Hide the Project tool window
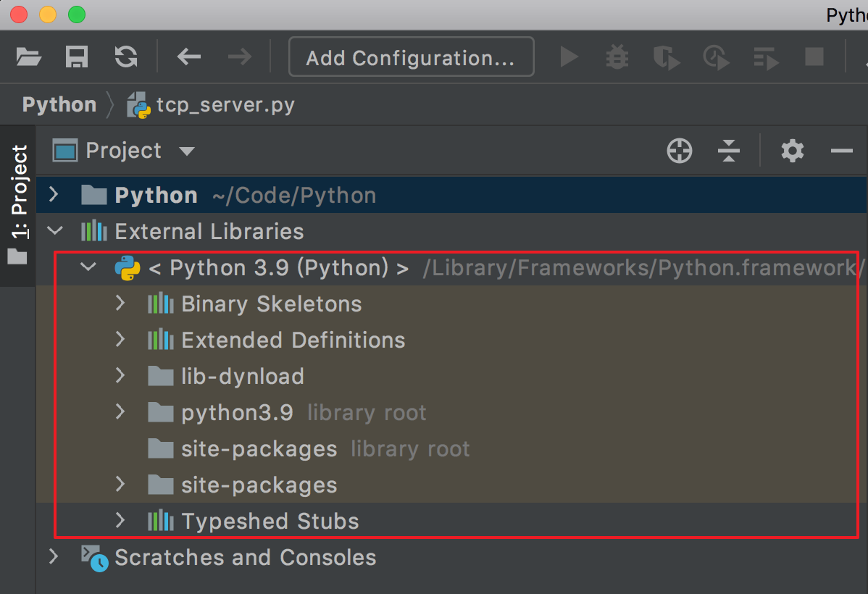The height and width of the screenshot is (594, 868). [x=841, y=151]
